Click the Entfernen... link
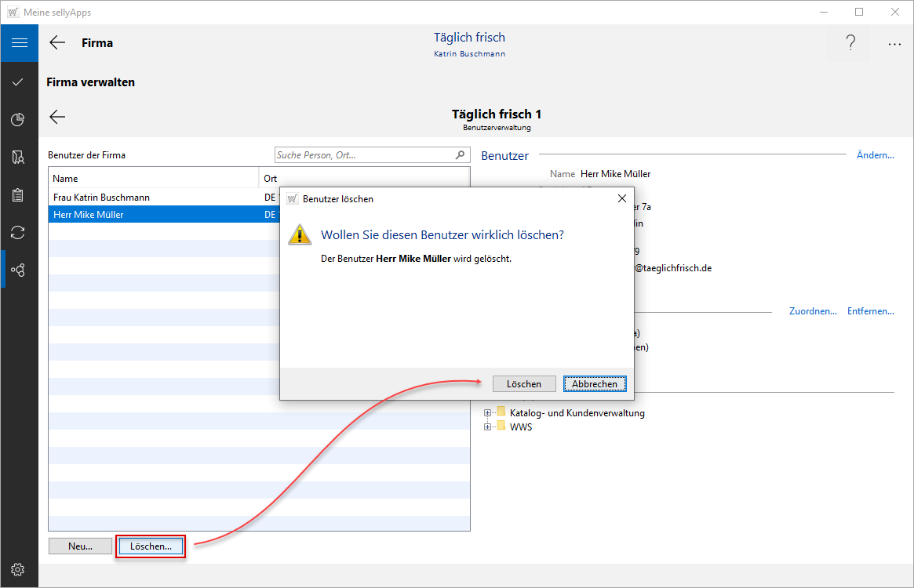This screenshot has width=914, height=588. (x=870, y=311)
